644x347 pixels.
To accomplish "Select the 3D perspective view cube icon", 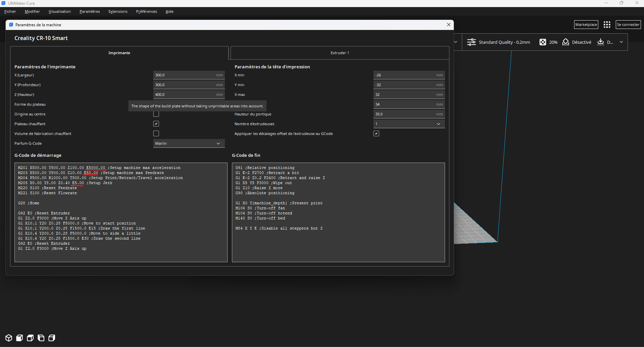I will tap(9, 338).
